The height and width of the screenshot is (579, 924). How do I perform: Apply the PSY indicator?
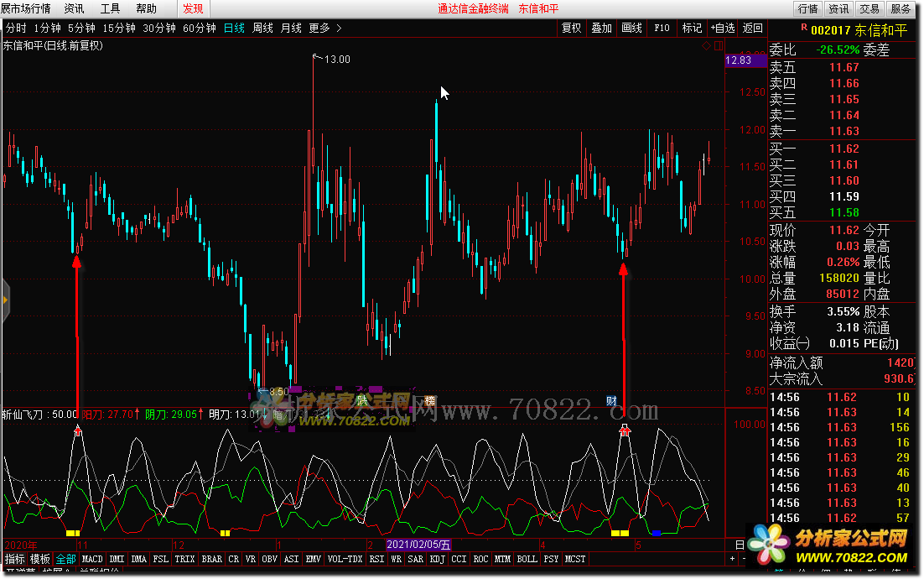point(552,559)
